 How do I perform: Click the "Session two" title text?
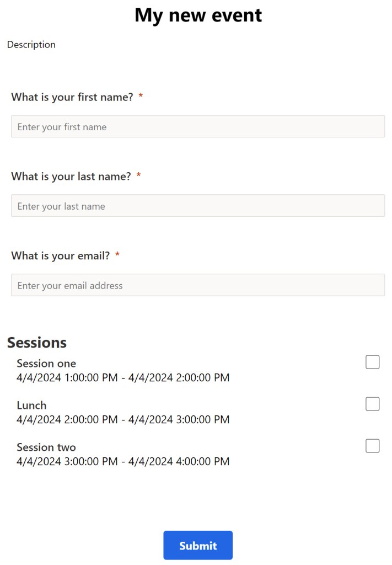point(46,447)
